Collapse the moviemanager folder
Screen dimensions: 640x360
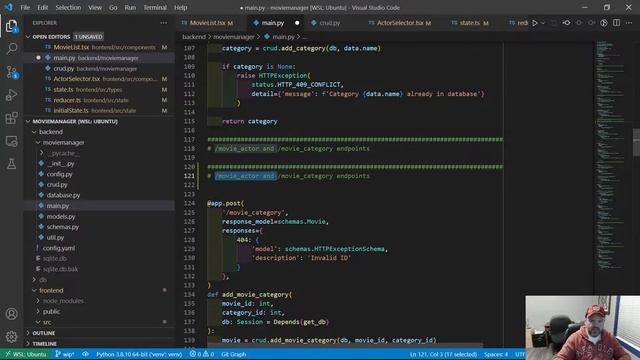[38, 142]
